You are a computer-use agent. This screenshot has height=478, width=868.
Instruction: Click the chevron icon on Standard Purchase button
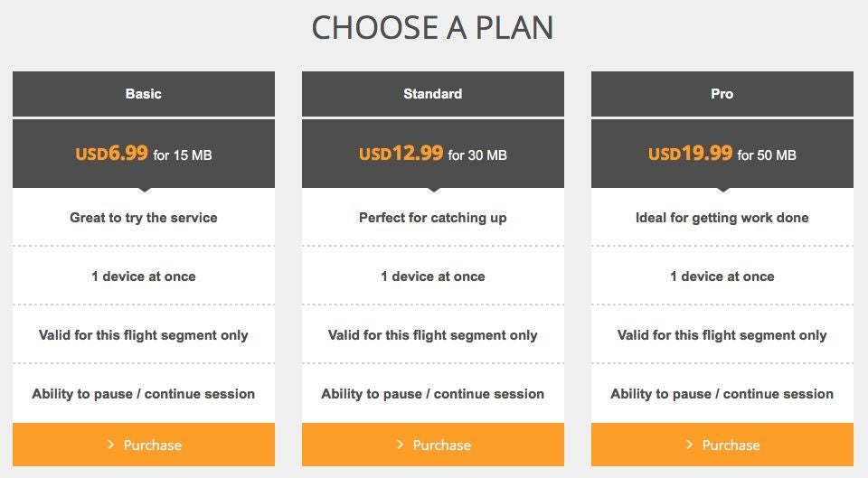click(401, 445)
